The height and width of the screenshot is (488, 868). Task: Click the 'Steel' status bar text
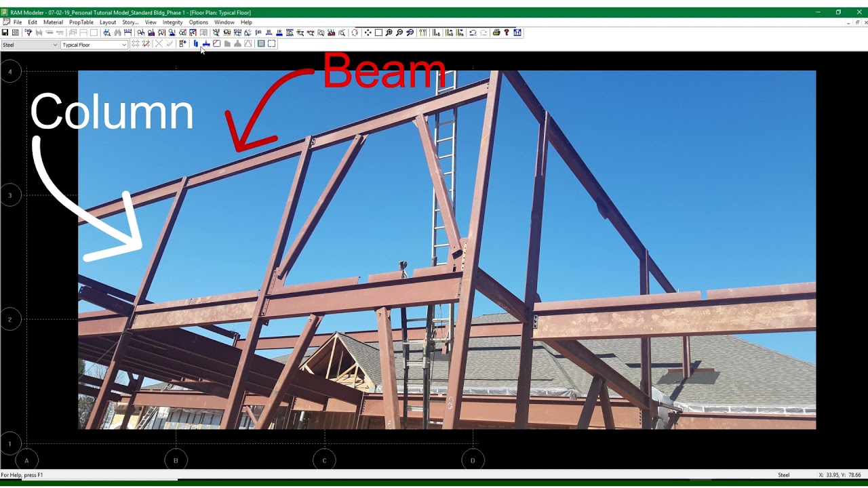[783, 475]
